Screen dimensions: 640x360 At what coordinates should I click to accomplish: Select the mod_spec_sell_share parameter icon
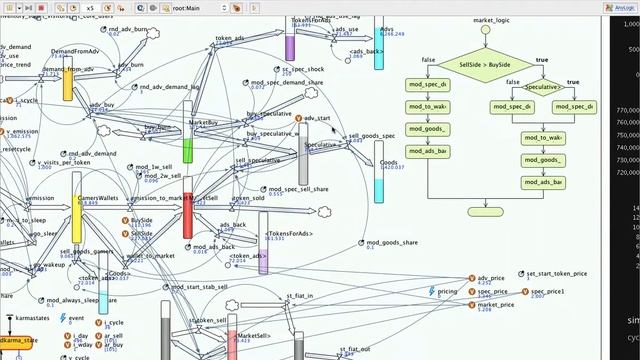coord(263,189)
